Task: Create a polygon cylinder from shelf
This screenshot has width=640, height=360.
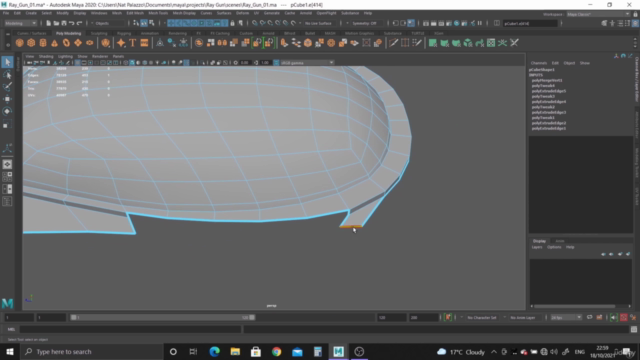Action: pos(43,43)
